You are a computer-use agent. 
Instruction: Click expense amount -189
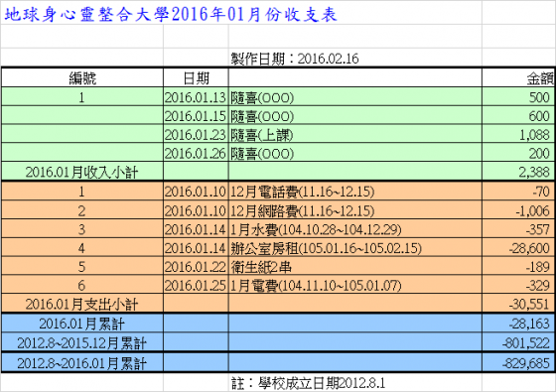pos(518,267)
